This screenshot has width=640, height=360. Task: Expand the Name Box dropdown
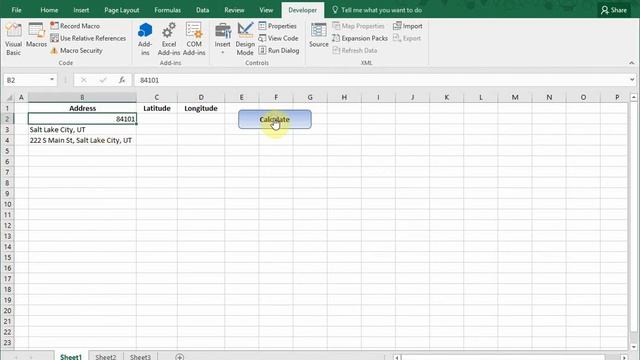tap(52, 80)
